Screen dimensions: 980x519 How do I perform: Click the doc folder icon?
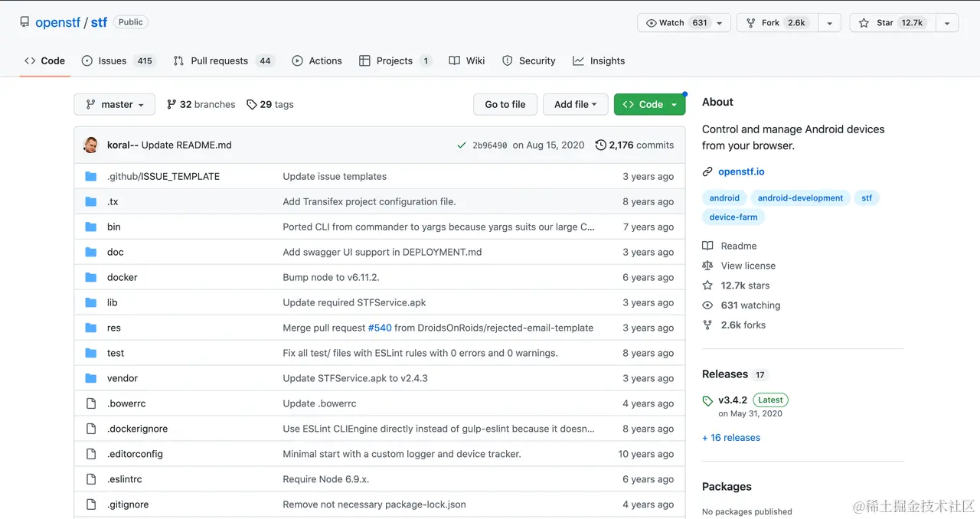91,252
